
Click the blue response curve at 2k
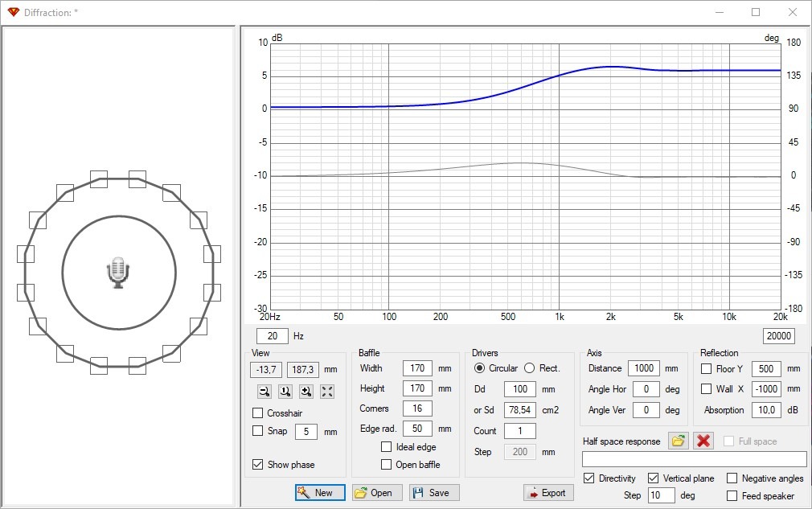click(611, 67)
